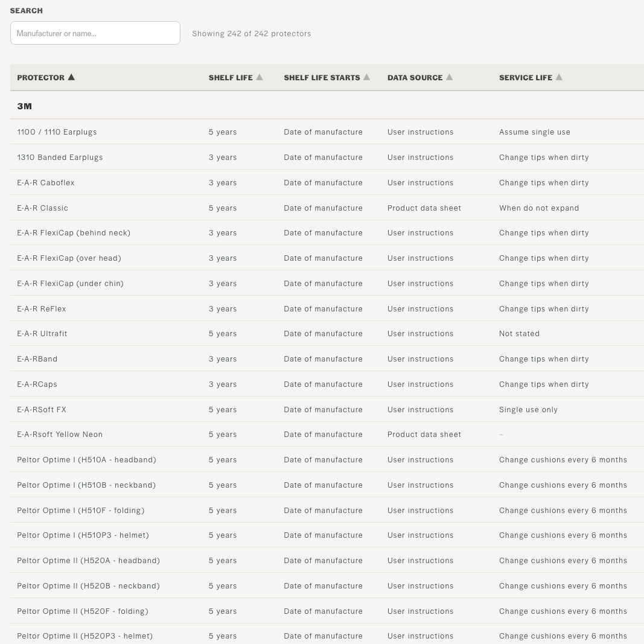Select 'Peltor Optime I (H510F - folding)'
Image resolution: width=644 pixels, height=644 pixels.
80,511
